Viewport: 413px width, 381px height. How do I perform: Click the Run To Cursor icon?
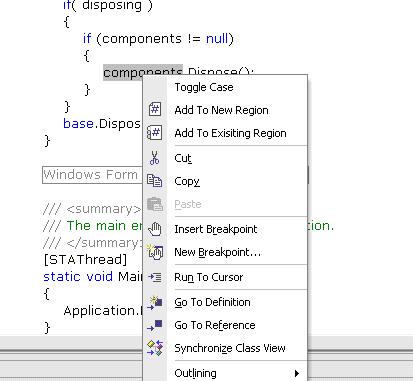[155, 277]
